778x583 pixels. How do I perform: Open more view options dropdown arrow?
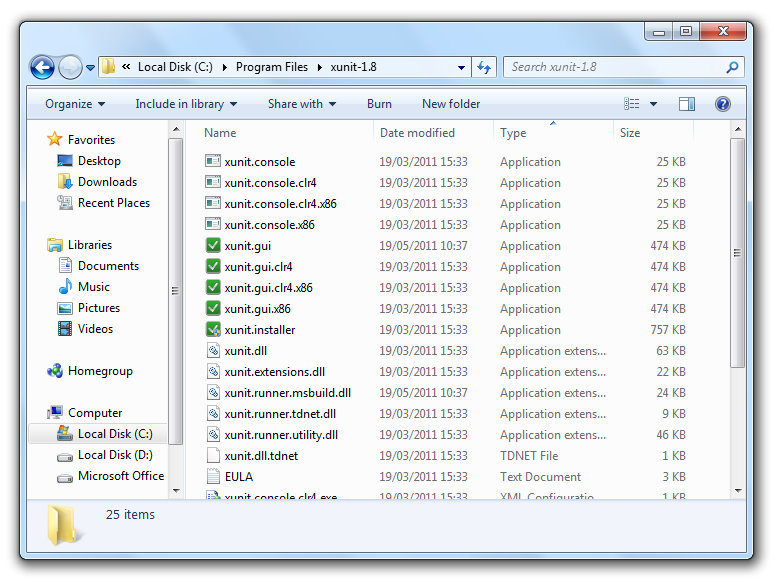pyautogui.click(x=653, y=104)
